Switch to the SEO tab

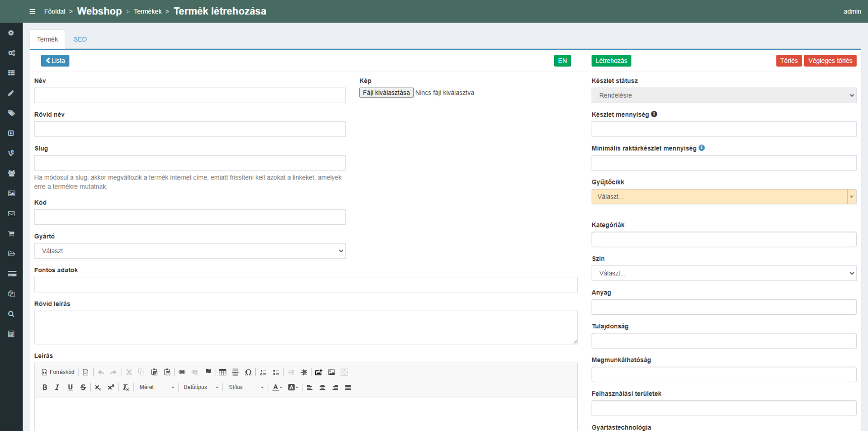80,39
